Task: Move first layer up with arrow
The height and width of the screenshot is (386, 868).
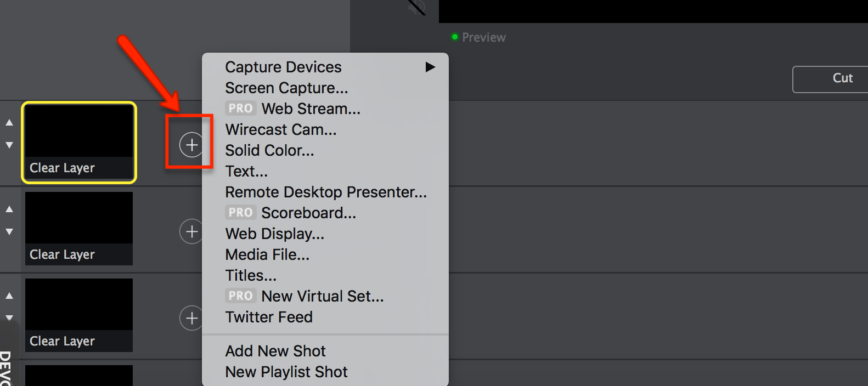Action: (x=9, y=123)
